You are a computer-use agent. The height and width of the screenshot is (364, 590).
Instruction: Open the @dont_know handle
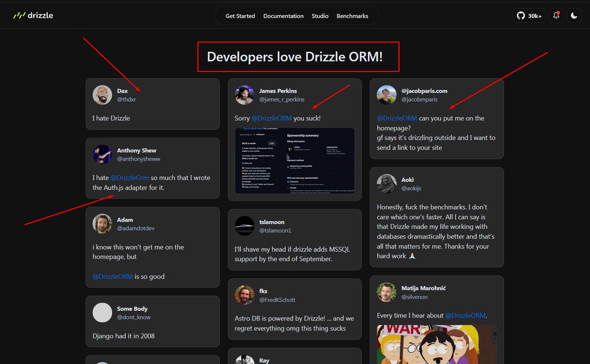point(134,317)
